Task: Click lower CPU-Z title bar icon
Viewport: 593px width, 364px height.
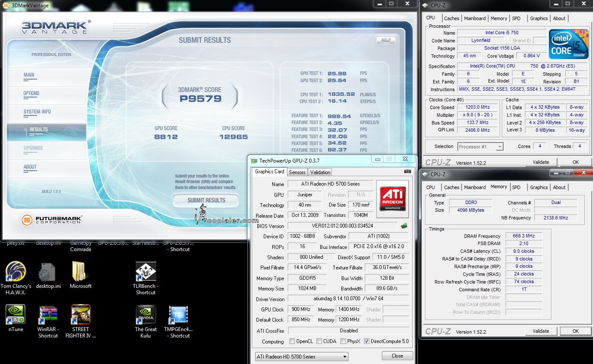Action: tap(426, 174)
